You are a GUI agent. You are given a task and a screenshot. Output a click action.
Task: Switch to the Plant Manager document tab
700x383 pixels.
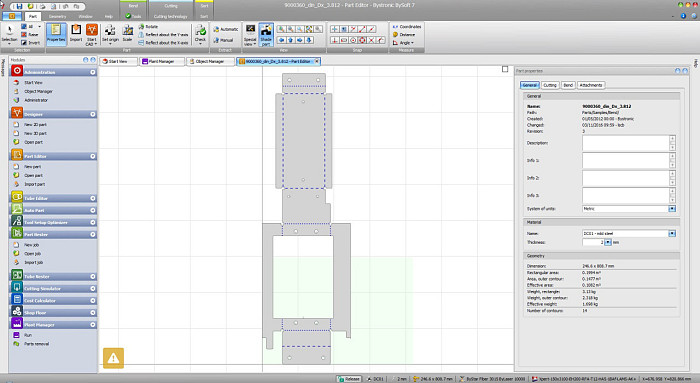click(x=162, y=62)
